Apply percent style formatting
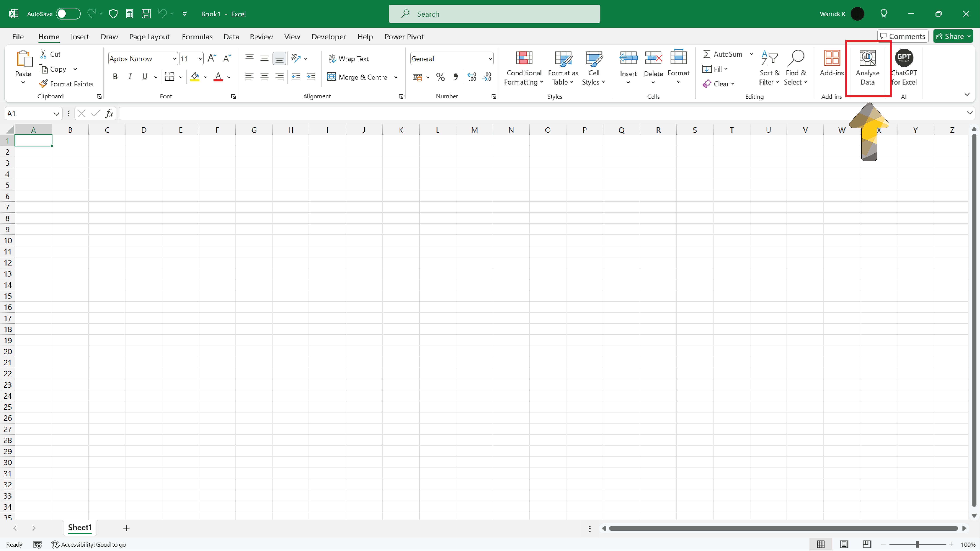The height and width of the screenshot is (551, 980). click(440, 77)
